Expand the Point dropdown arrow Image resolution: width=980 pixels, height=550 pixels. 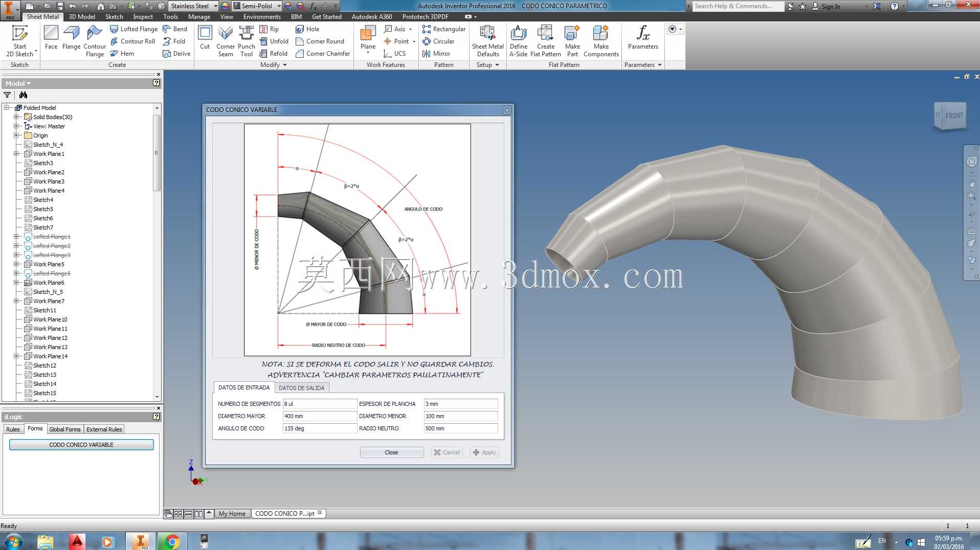point(414,41)
